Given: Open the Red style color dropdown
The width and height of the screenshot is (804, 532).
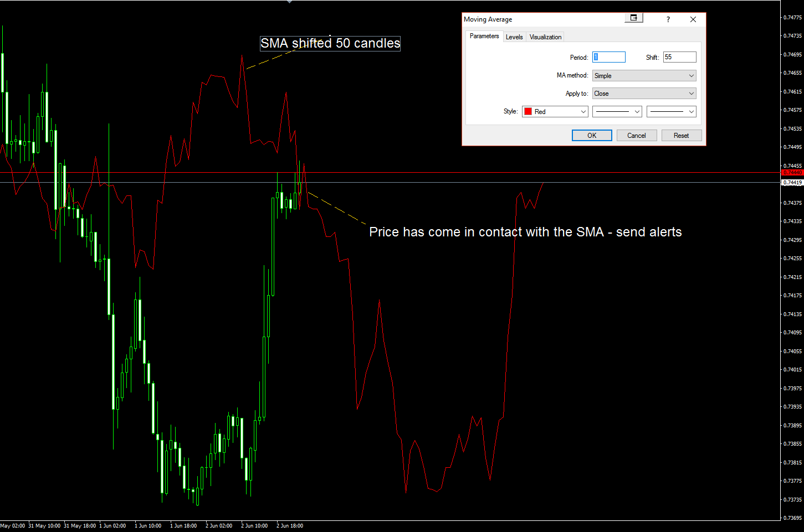Looking at the screenshot, I should (x=555, y=112).
